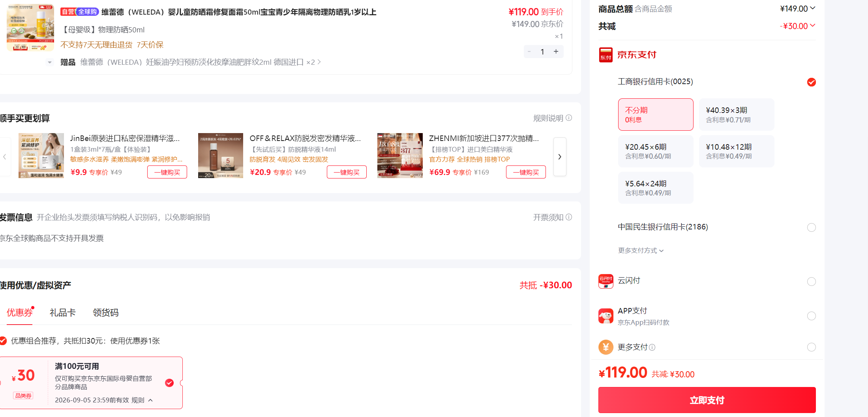Open the ZHENMI whitening serum image
The width and height of the screenshot is (868, 417).
point(400,156)
